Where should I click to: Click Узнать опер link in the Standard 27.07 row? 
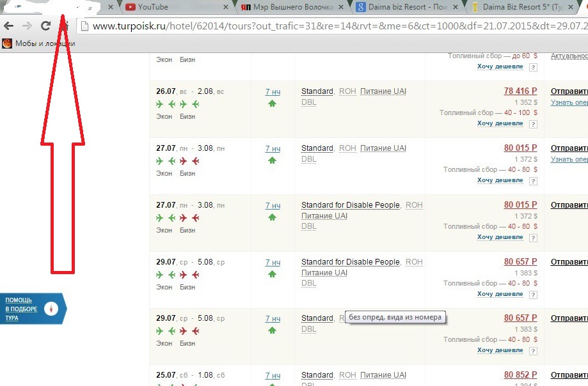pyautogui.click(x=569, y=159)
